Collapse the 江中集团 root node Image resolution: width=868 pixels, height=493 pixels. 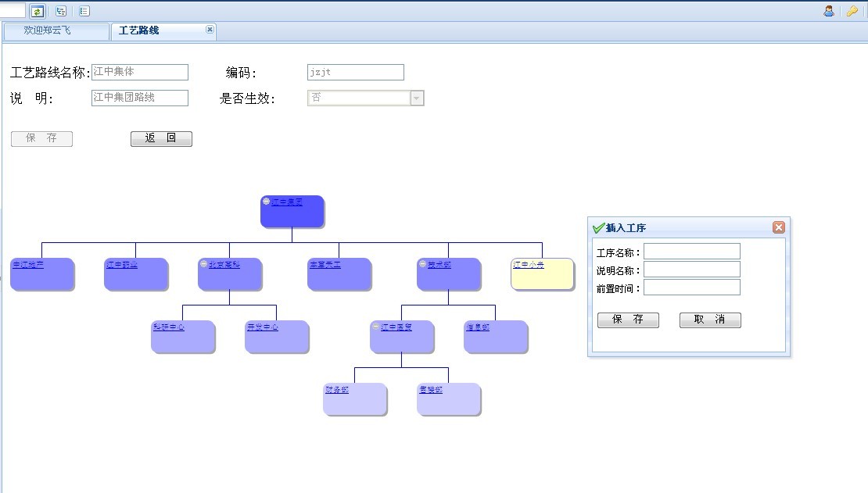(267, 202)
